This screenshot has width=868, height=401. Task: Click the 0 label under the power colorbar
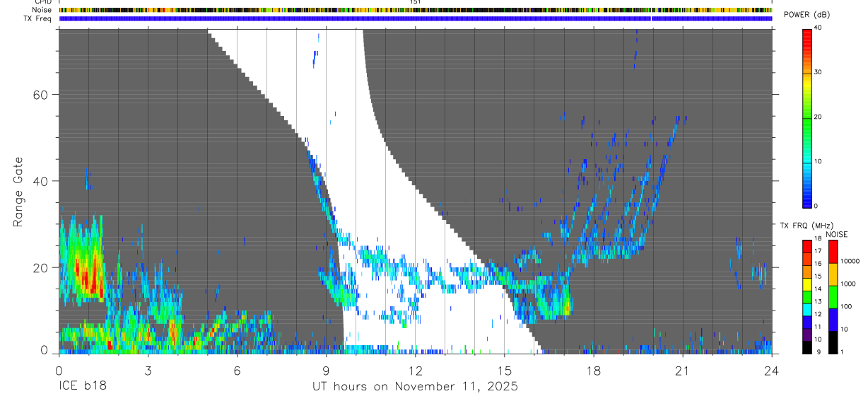point(816,205)
